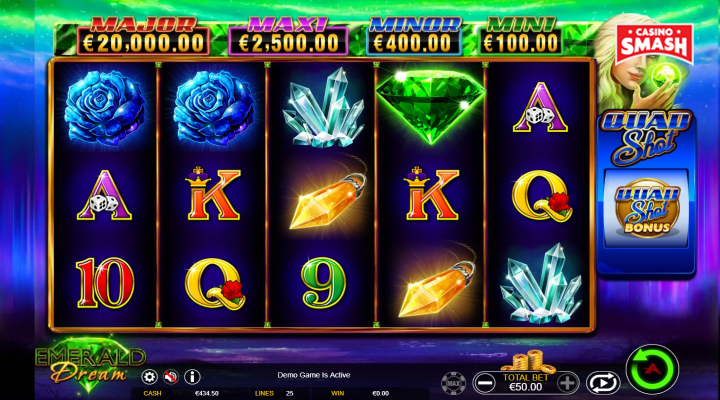Open the game info icon
Viewport: 720px width, 400px height.
[x=192, y=377]
